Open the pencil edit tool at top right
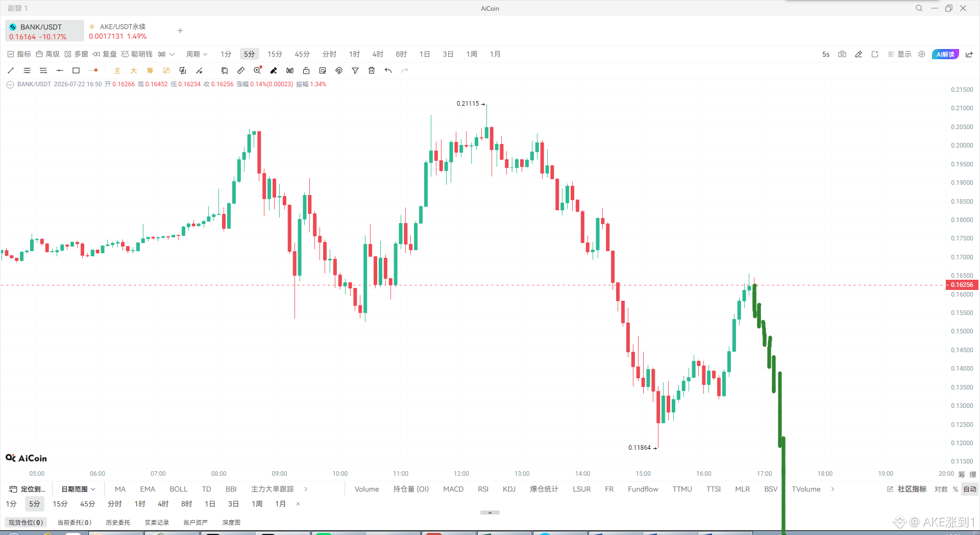 (x=859, y=54)
